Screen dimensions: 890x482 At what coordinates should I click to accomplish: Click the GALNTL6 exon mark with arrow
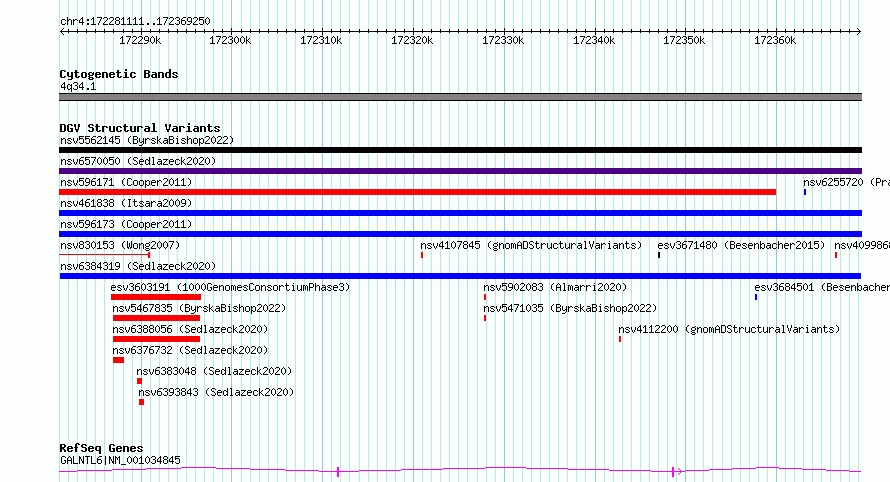click(x=676, y=471)
